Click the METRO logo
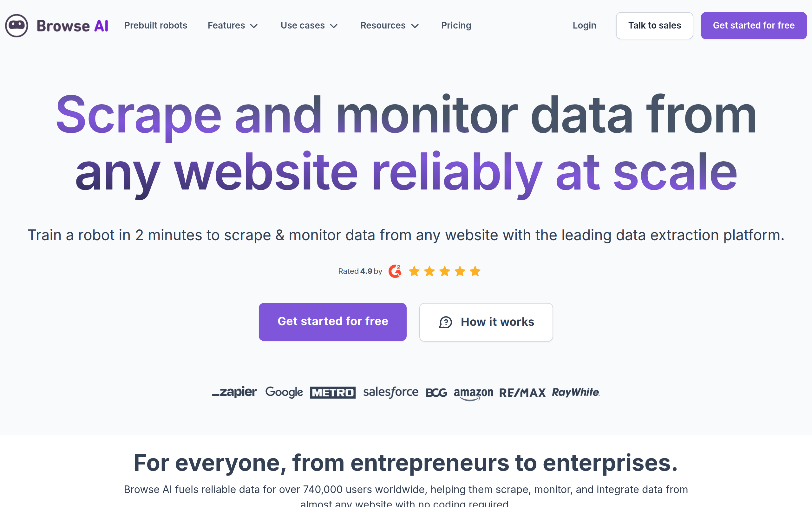Screen dimensions: 812x507 tap(332, 392)
